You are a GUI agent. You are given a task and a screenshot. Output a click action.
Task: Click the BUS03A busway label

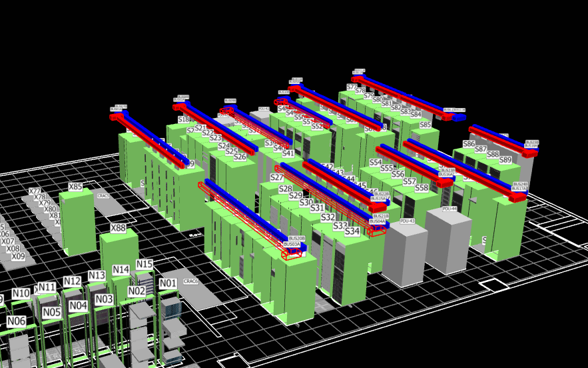(292, 245)
